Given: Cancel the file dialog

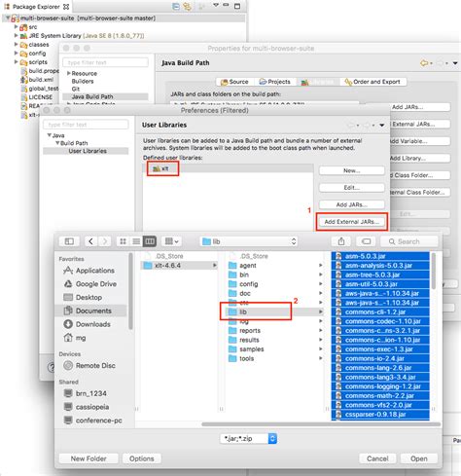Looking at the screenshot, I should pyautogui.click(x=377, y=458).
